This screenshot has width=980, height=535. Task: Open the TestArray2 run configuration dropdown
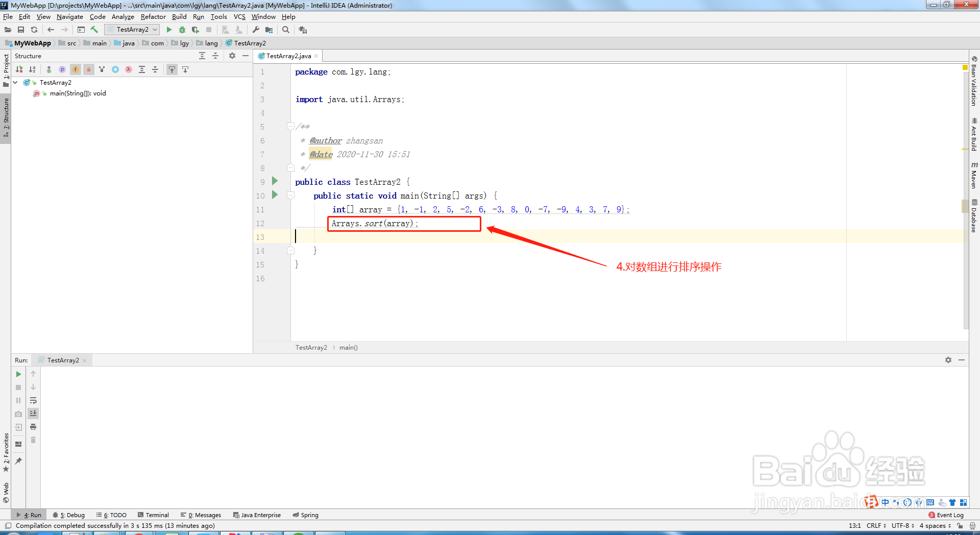tap(133, 30)
